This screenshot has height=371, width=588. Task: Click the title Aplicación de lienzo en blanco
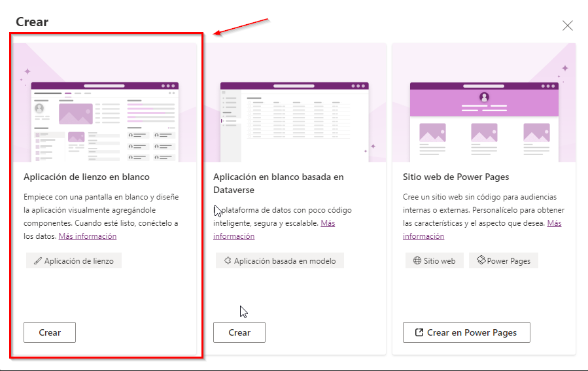[x=86, y=177]
